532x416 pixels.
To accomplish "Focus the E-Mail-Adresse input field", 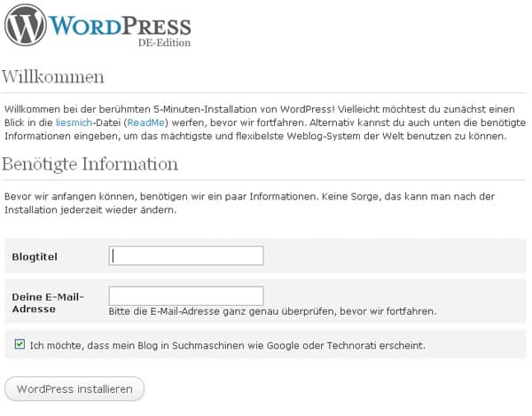I will click(x=186, y=296).
